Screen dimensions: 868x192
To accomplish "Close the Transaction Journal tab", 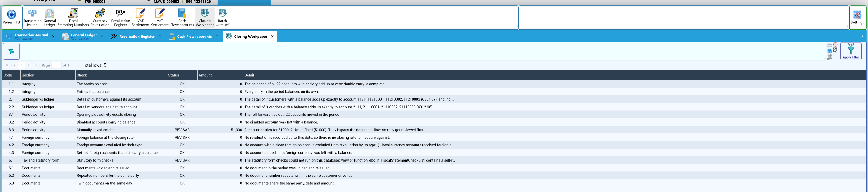I will (53, 36).
